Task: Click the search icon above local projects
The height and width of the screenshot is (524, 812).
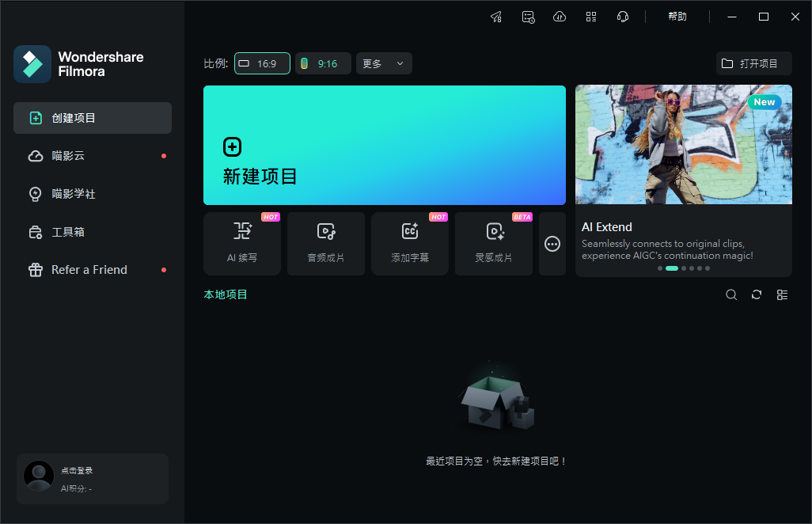Action: coord(731,294)
